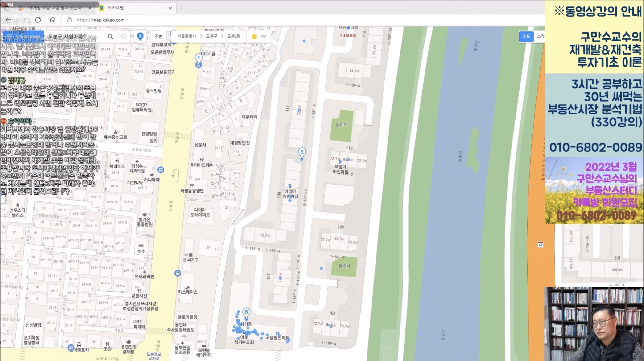Click the search magnifier in Kakao Map
This screenshot has height=361, width=644.
pyautogui.click(x=110, y=37)
